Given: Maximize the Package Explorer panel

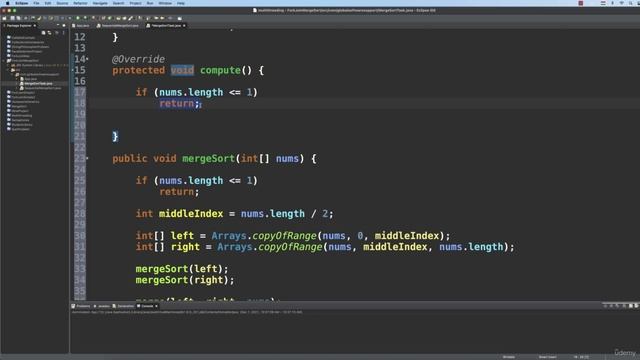Looking at the screenshot, I should pyautogui.click(x=64, y=25).
